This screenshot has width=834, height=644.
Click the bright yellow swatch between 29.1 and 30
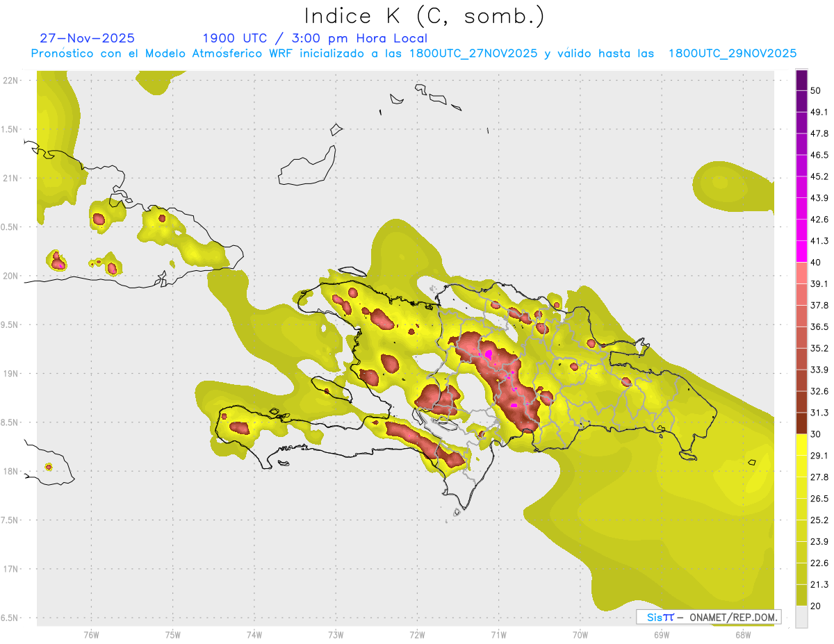pyautogui.click(x=802, y=445)
